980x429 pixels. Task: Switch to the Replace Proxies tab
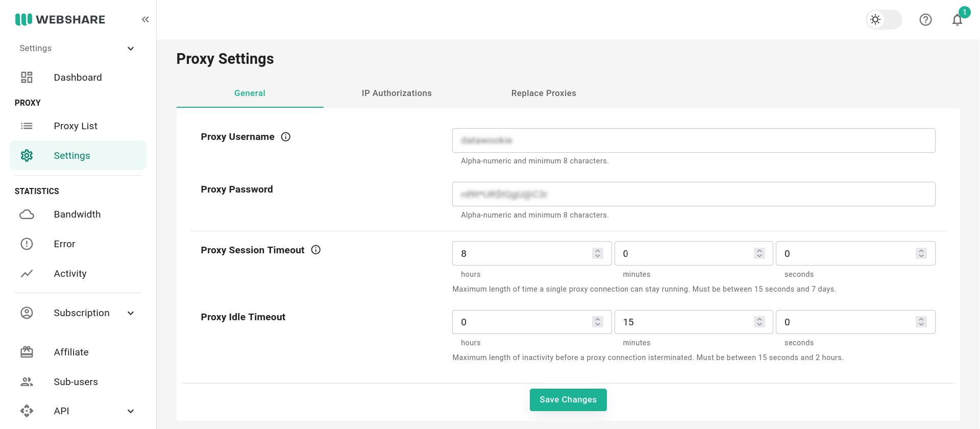click(x=544, y=93)
